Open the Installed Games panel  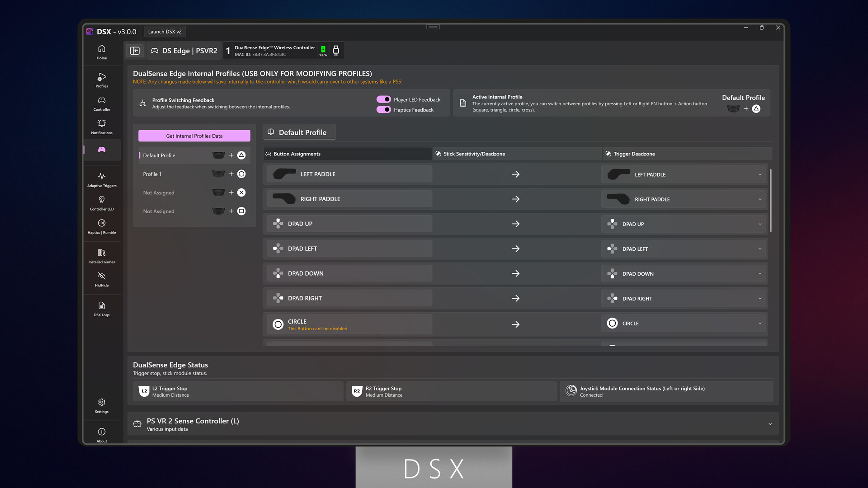point(101,256)
